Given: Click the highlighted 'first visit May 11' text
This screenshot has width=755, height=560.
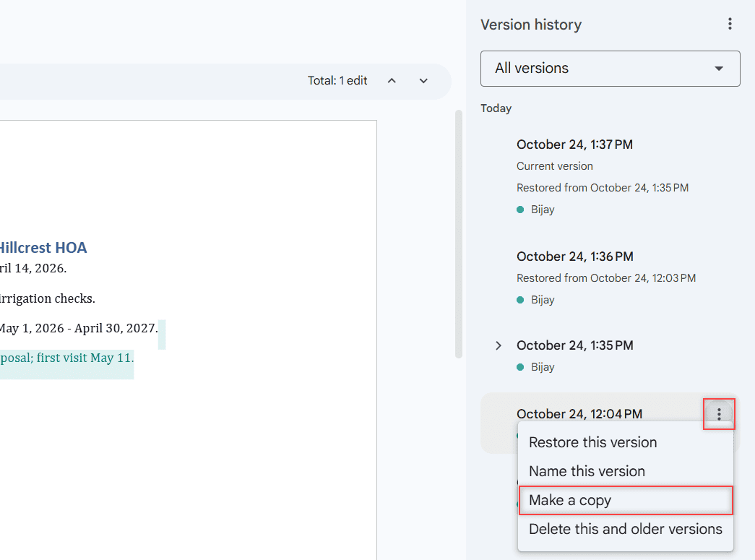Looking at the screenshot, I should point(85,358).
